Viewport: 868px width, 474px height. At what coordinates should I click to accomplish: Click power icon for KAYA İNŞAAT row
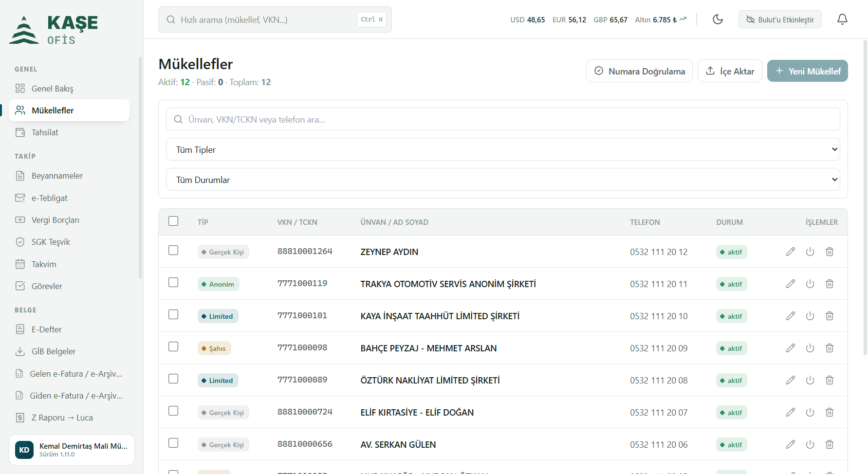pos(810,316)
